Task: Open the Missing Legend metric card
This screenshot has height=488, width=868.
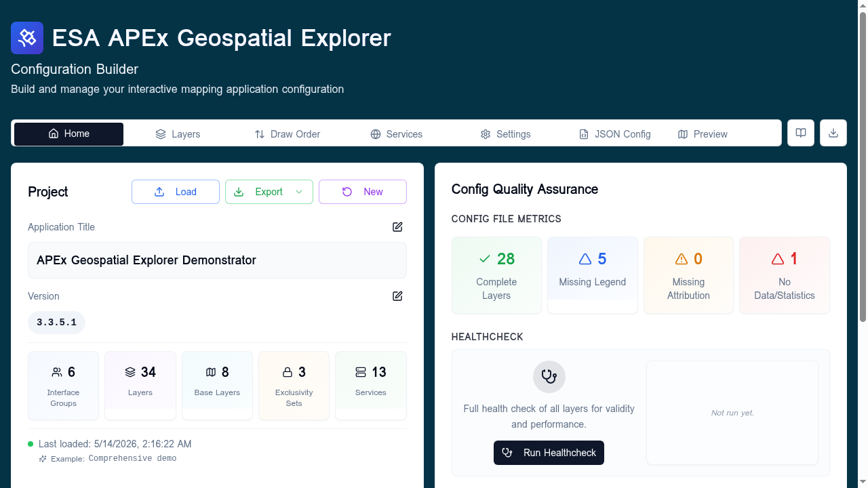Action: [x=593, y=275]
